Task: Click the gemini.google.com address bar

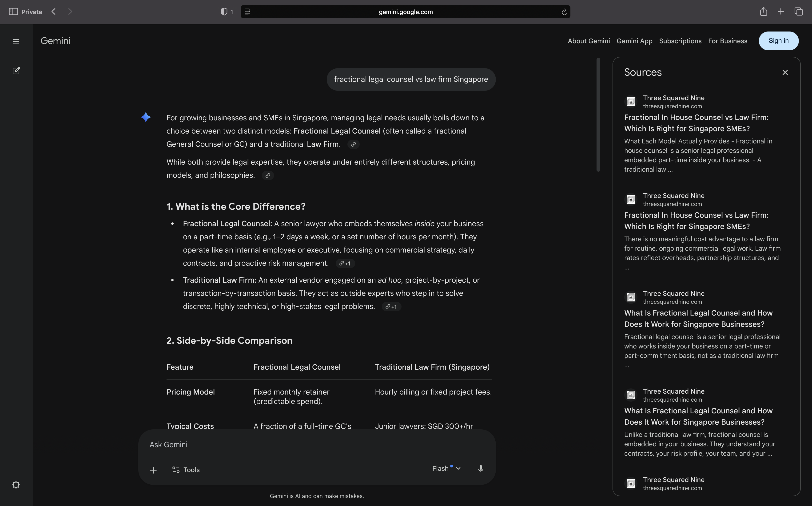Action: click(x=405, y=12)
